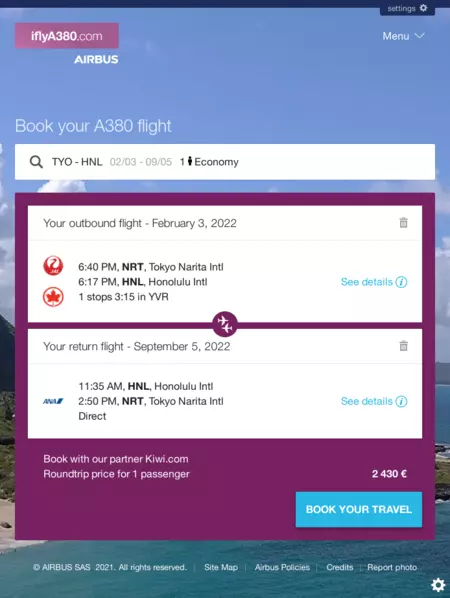The height and width of the screenshot is (598, 450).
Task: Click the Menu chevron arrow
Action: (419, 36)
